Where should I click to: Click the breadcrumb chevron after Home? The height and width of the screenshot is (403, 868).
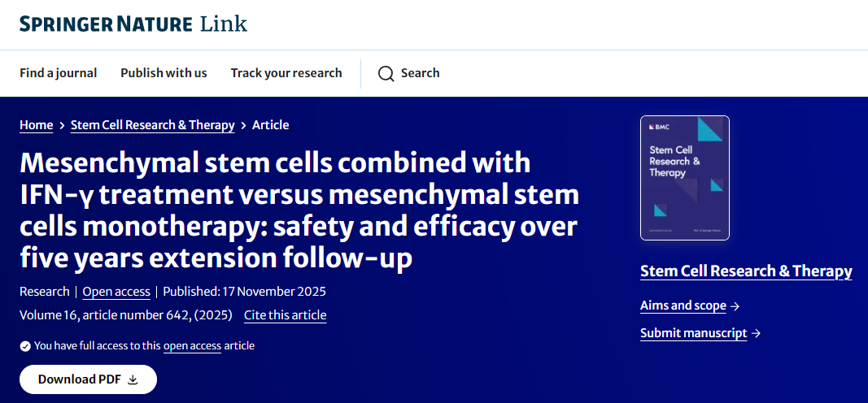pyautogui.click(x=62, y=125)
